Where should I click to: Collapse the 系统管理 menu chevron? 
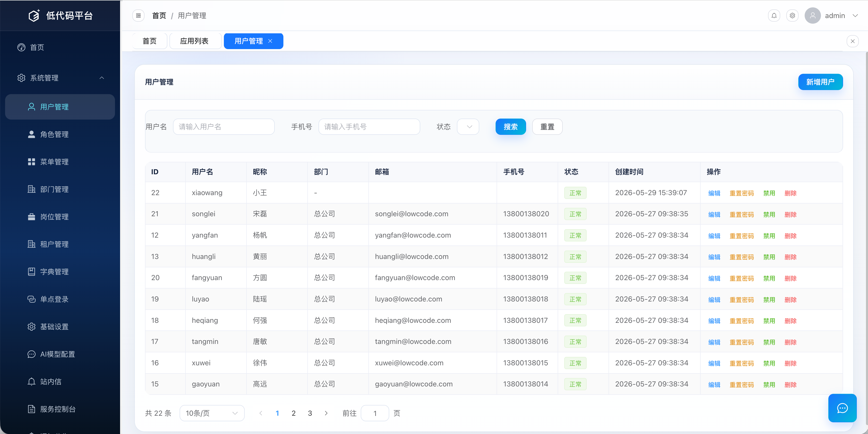pos(102,78)
